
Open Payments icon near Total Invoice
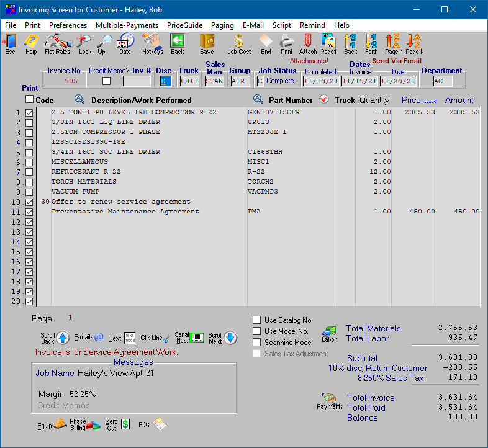click(x=330, y=400)
